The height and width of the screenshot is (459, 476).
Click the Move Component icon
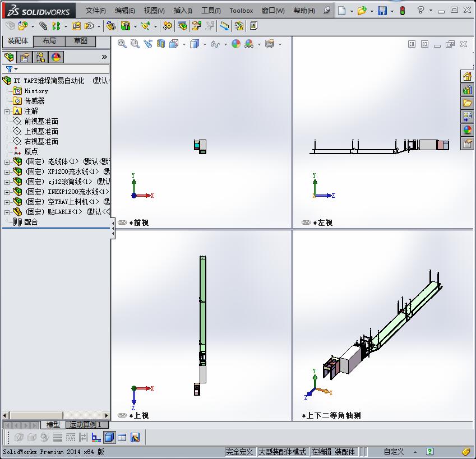point(89,26)
